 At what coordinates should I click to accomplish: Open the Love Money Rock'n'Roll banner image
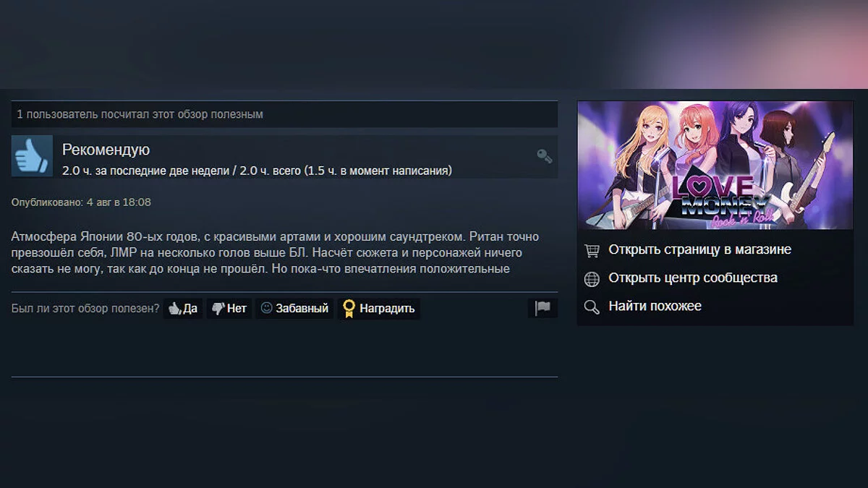tap(715, 165)
